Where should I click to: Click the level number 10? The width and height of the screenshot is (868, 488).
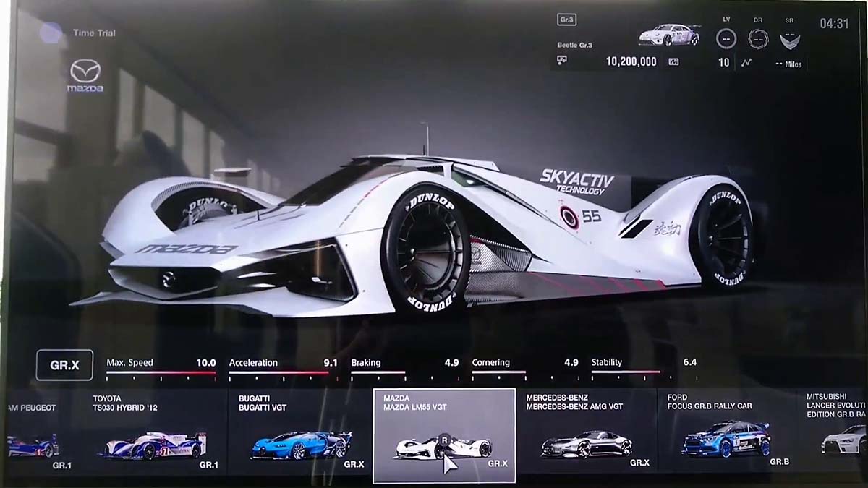point(723,63)
